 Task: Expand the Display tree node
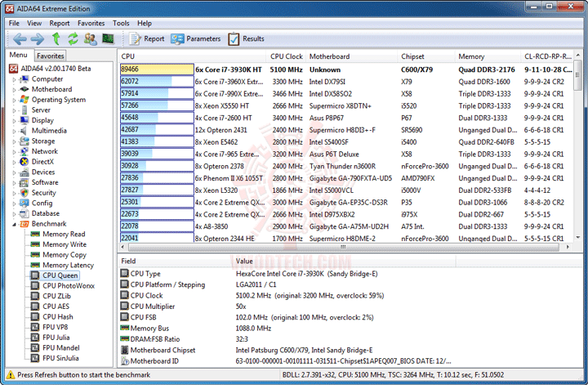[14, 121]
